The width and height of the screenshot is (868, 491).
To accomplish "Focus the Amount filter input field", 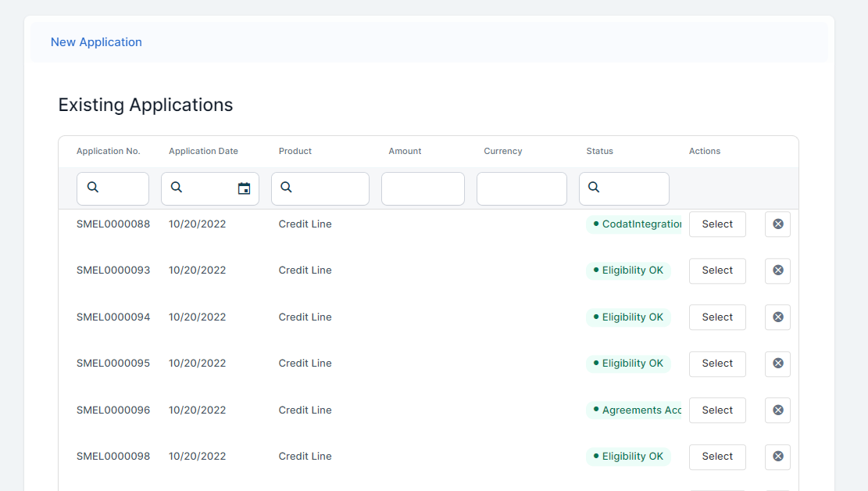I will pyautogui.click(x=423, y=189).
